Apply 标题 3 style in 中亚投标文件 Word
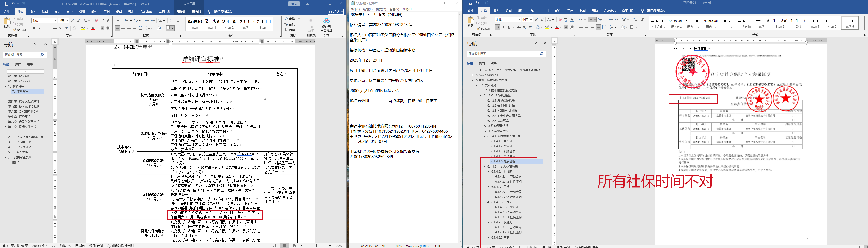The height and width of the screenshot is (248, 868). (797, 23)
